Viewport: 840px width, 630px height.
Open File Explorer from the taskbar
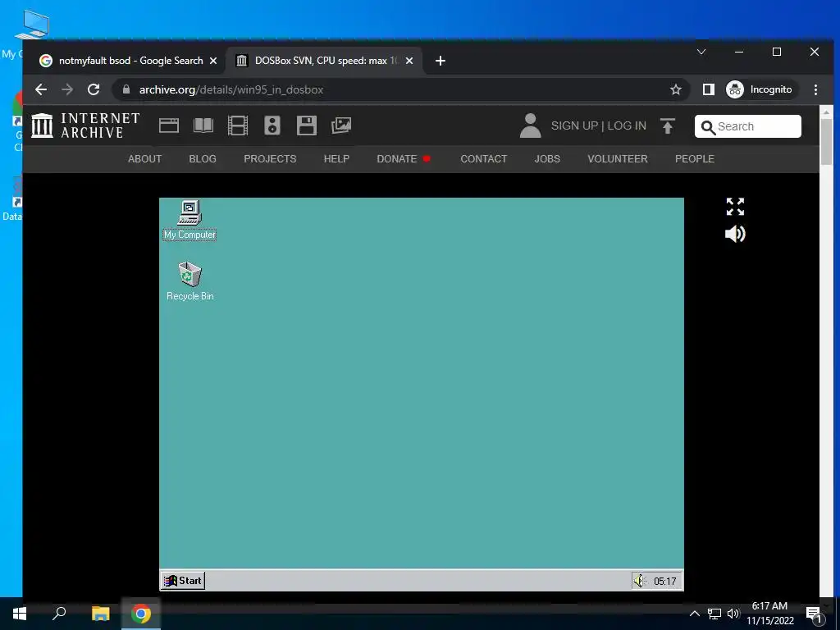coord(100,614)
